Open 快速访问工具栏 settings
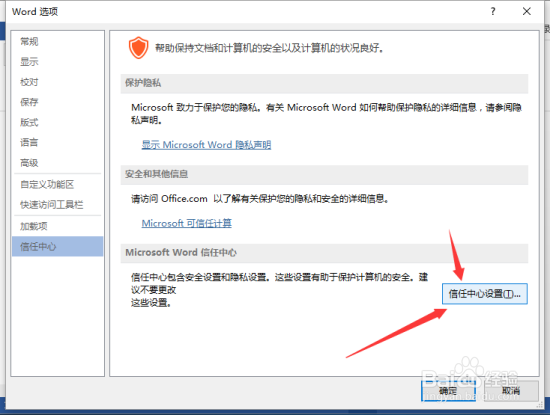550x415 pixels. (57, 205)
